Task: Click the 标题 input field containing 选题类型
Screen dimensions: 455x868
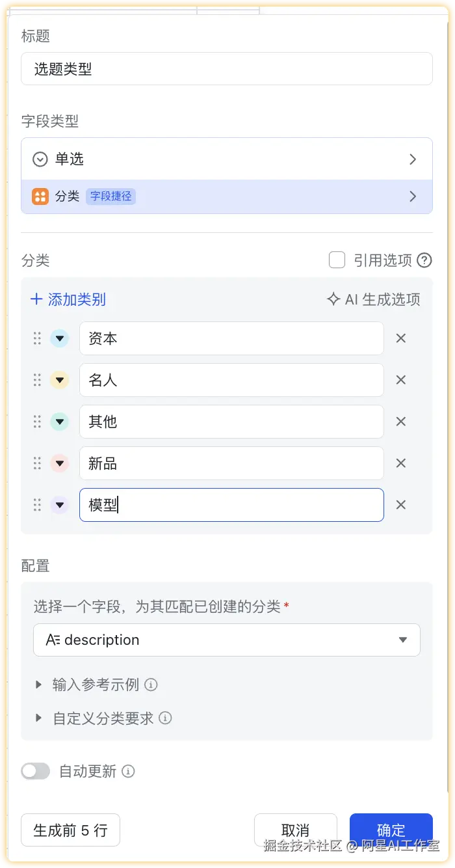Action: 226,69
